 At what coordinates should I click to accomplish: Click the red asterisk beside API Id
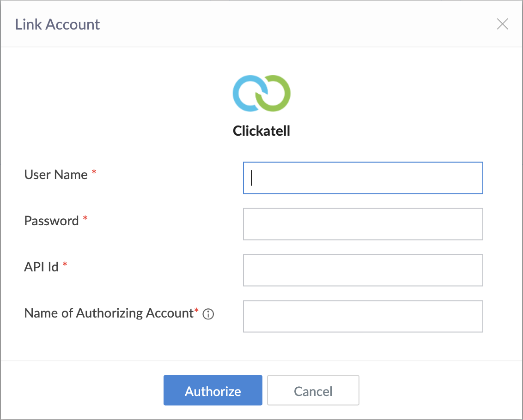pyautogui.click(x=65, y=264)
